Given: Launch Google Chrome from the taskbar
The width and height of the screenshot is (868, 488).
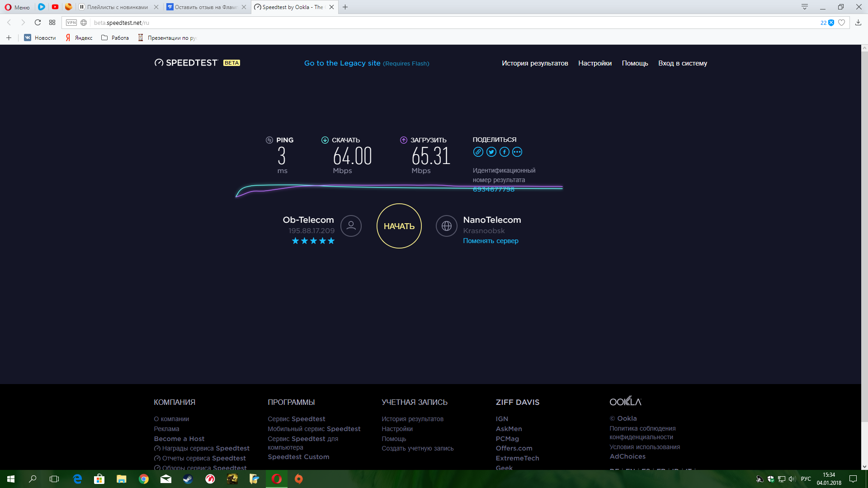Looking at the screenshot, I should coord(144,479).
